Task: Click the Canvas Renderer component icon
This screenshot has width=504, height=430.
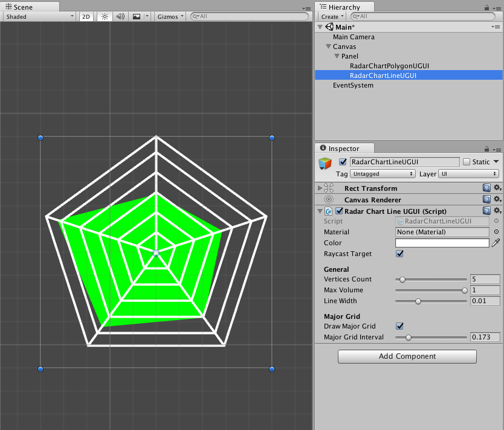Action: click(329, 199)
